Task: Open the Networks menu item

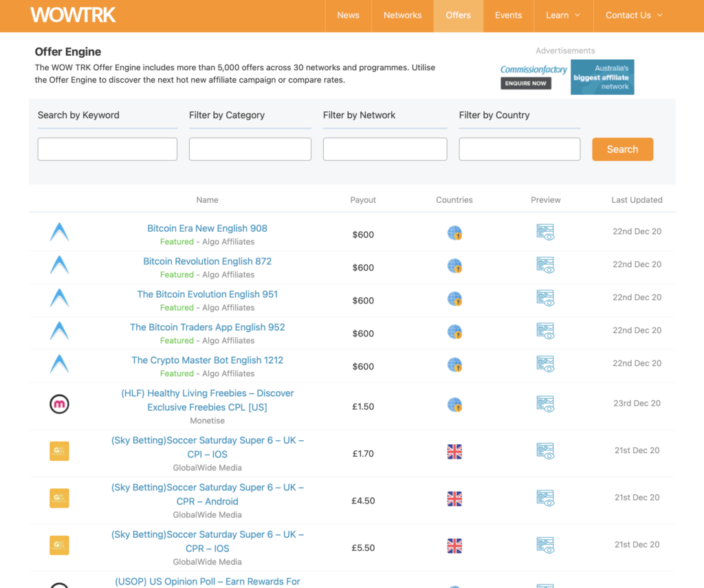Action: 402,15
